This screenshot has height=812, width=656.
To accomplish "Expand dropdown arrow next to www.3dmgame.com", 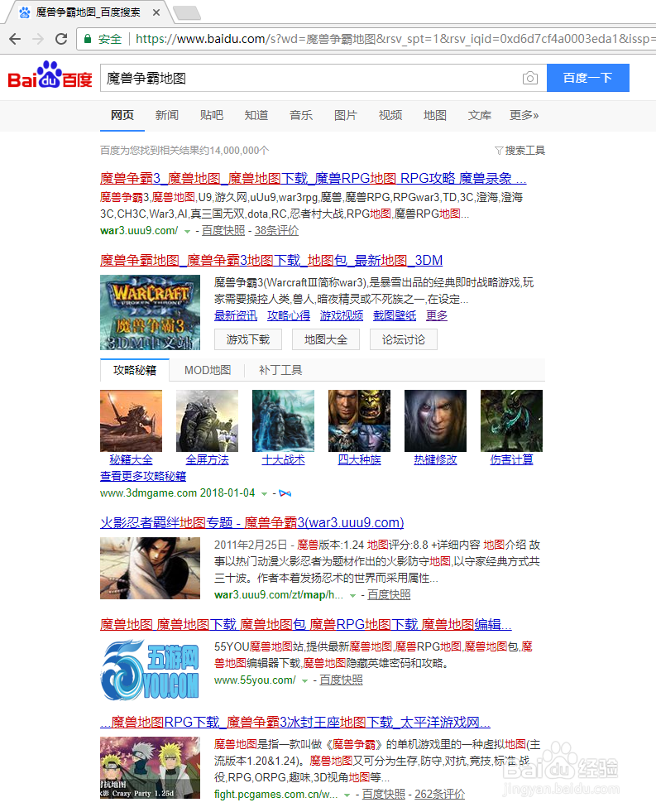I will click(x=265, y=494).
